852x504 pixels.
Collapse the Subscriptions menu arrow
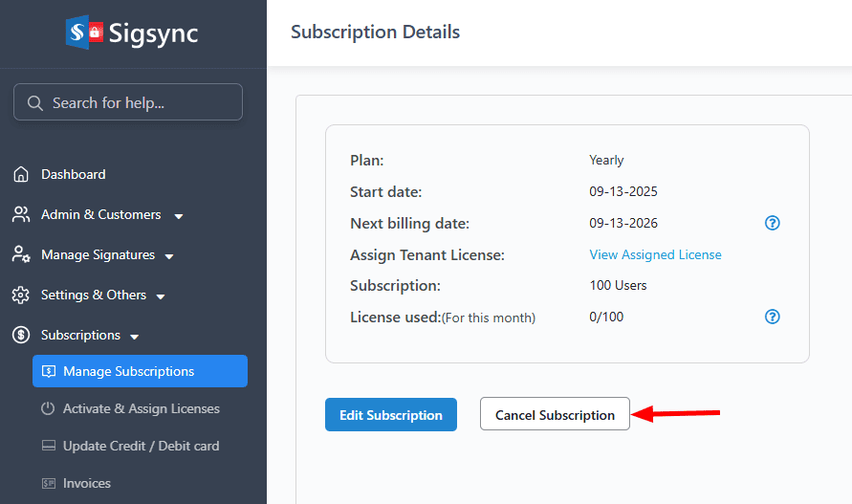[135, 337]
